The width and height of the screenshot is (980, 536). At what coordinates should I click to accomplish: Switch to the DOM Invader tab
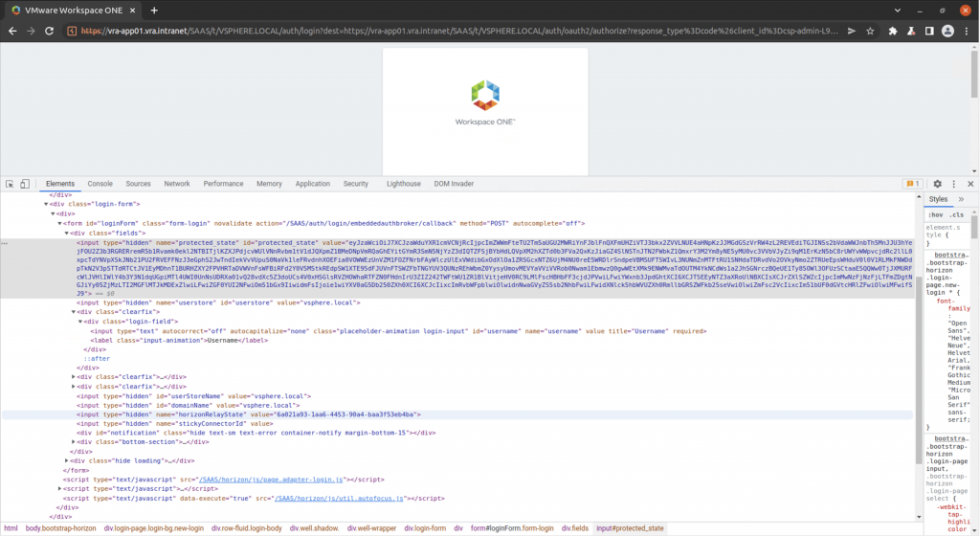454,184
